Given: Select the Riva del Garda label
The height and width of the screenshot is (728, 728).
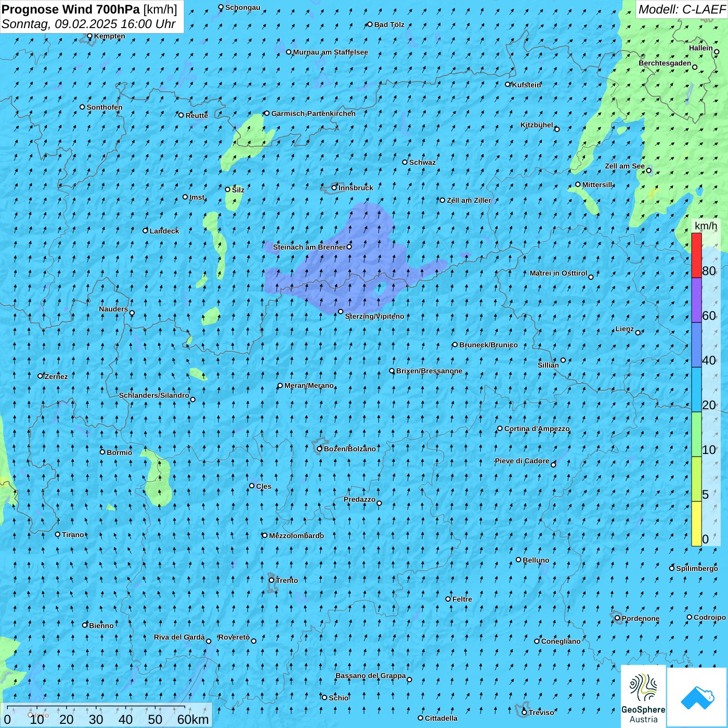Looking at the screenshot, I should point(179,637).
